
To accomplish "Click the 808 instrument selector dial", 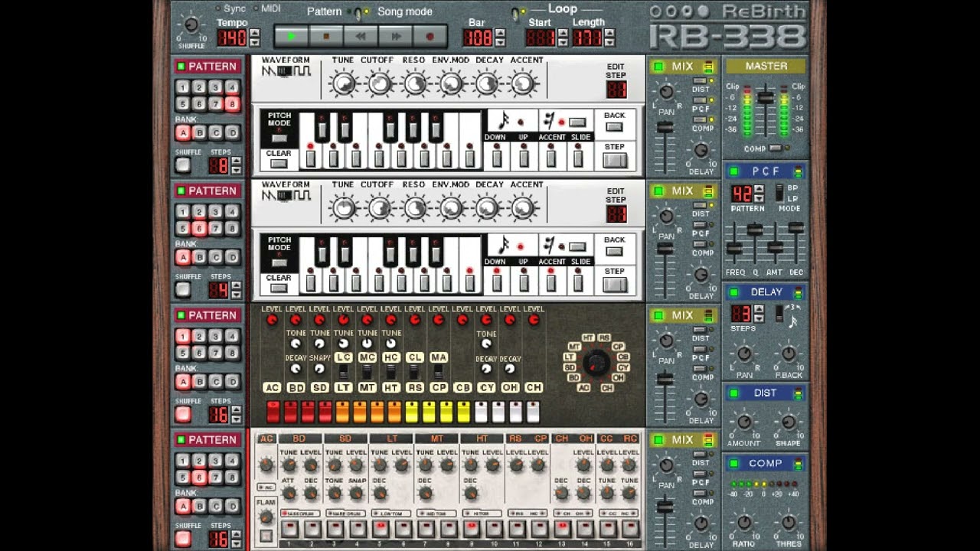I will 596,363.
